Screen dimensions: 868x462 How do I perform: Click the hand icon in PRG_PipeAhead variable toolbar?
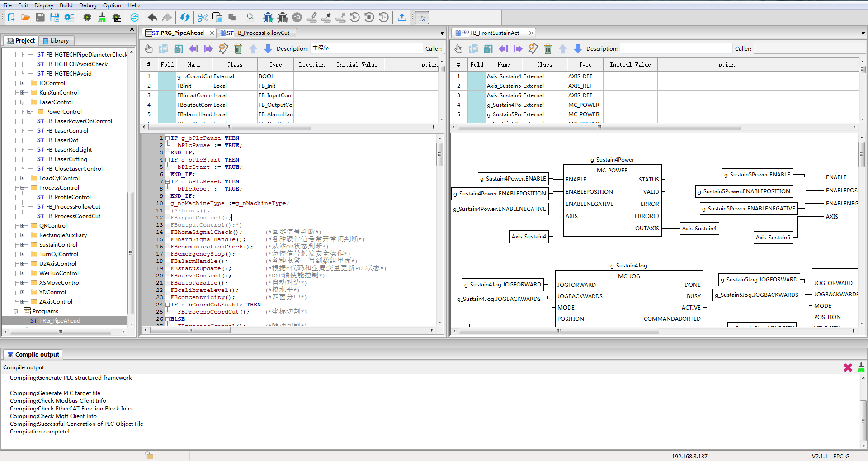click(149, 49)
